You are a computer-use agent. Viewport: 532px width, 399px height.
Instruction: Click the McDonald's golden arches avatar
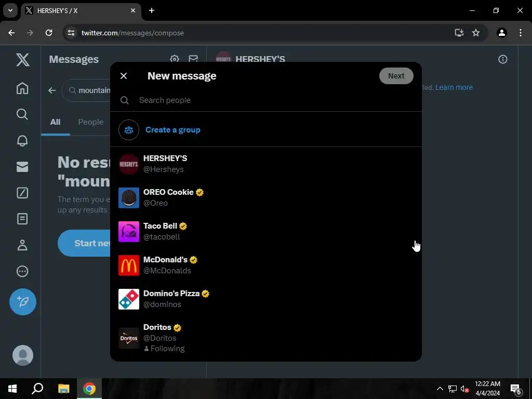coord(129,265)
